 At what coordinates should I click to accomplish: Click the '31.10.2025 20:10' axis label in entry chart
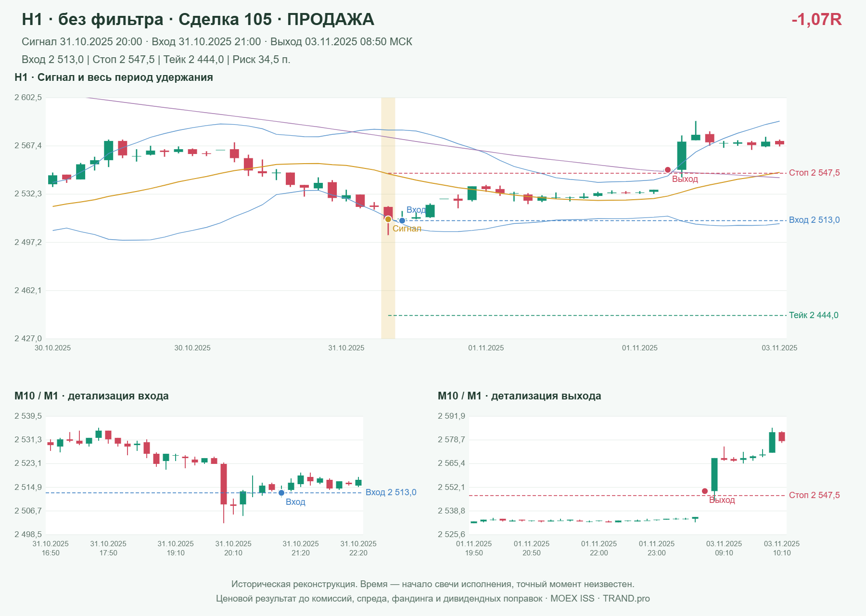click(x=233, y=548)
